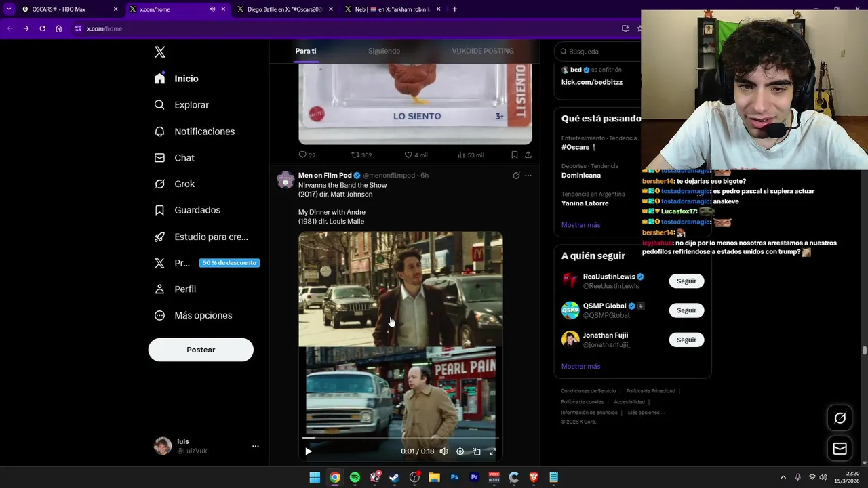Play the video in the post
868x488 pixels.
309,451
